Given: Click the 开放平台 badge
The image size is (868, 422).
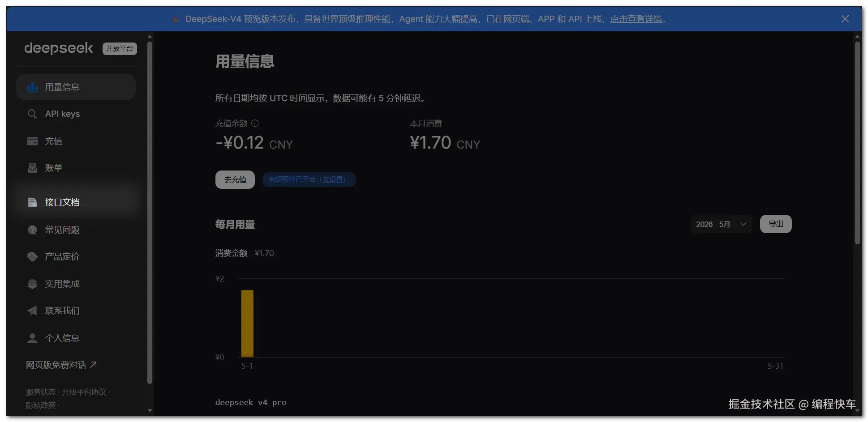Looking at the screenshot, I should (x=120, y=48).
